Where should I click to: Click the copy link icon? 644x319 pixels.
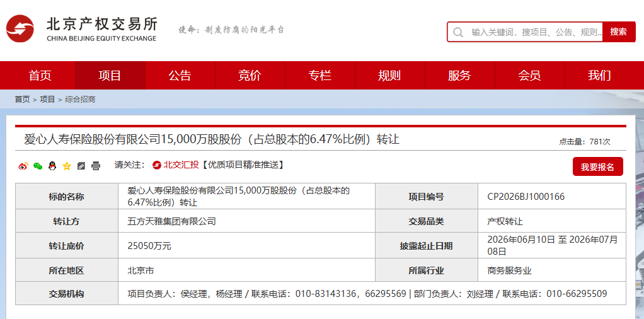[81, 166]
